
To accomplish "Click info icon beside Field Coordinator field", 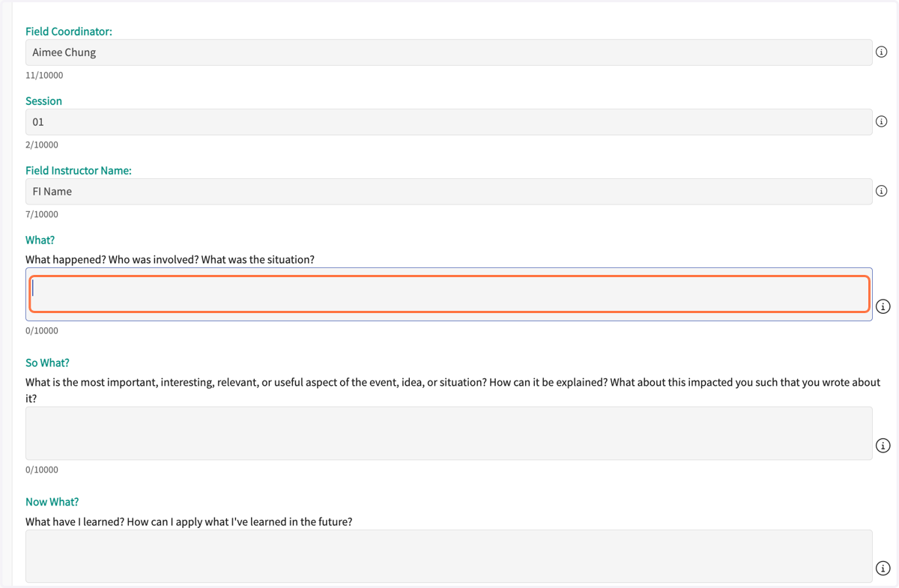I will (882, 52).
